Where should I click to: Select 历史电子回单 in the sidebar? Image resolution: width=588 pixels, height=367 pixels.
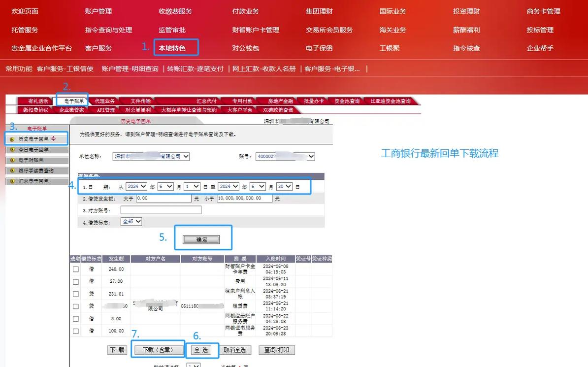click(x=33, y=138)
